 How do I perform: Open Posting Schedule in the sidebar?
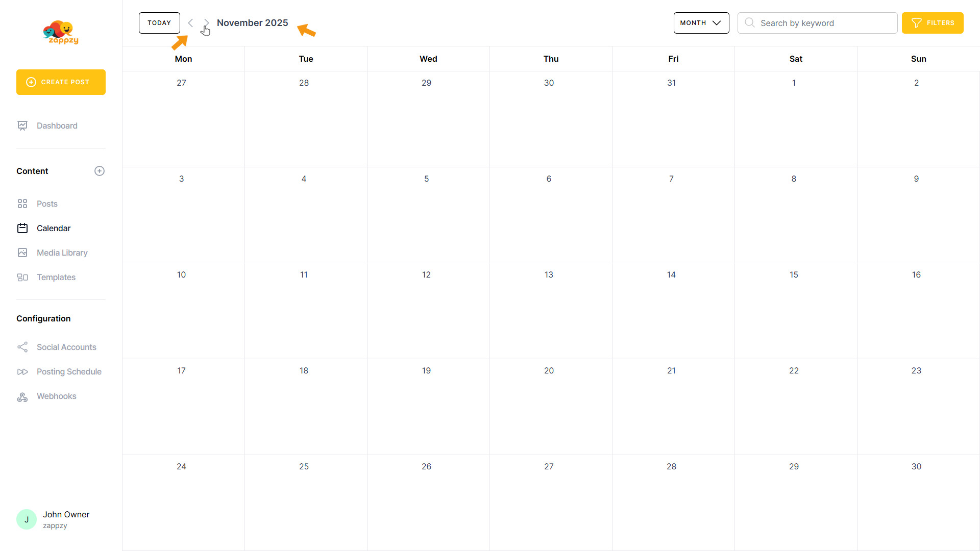(69, 371)
